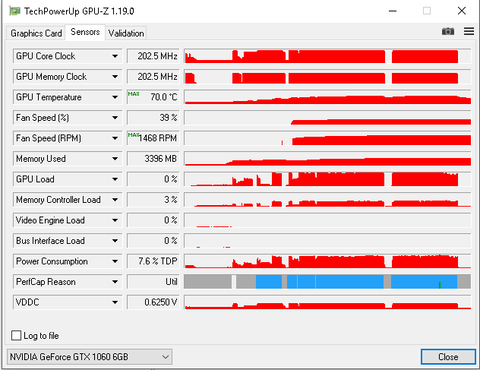480x370 pixels.
Task: Click the VDDC value 0.6250 V
Action: coord(153,302)
